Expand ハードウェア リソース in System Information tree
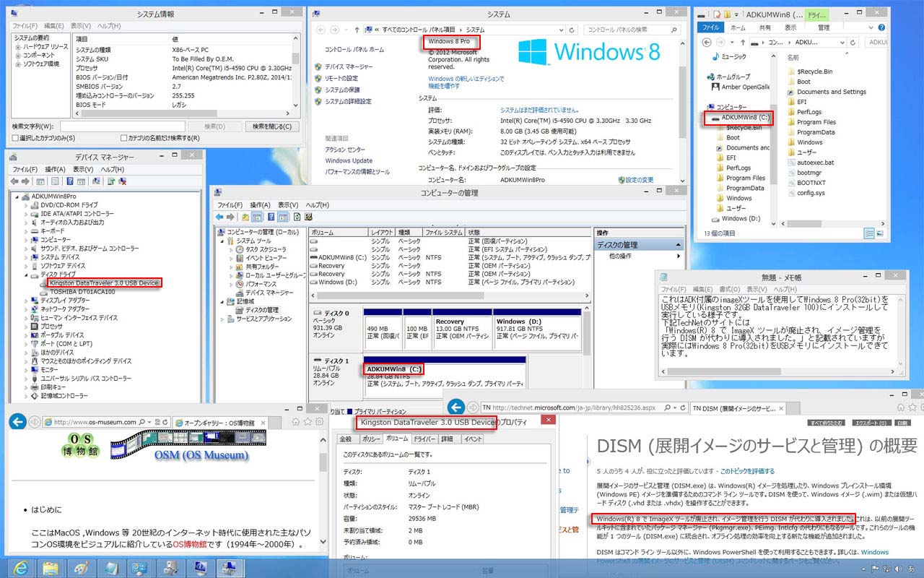Image resolution: width=924 pixels, height=578 pixels. (17, 46)
